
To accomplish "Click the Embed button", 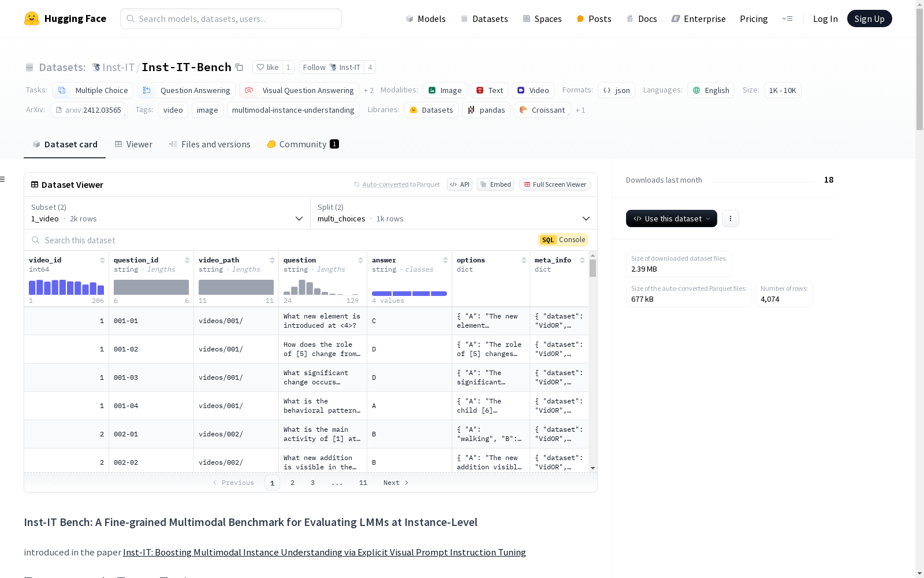I will (x=495, y=184).
